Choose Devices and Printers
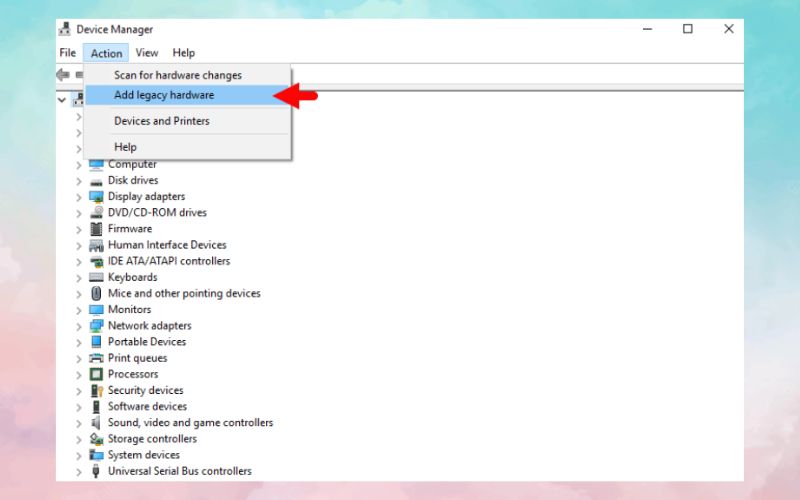Image resolution: width=800 pixels, height=500 pixels. 188,121
